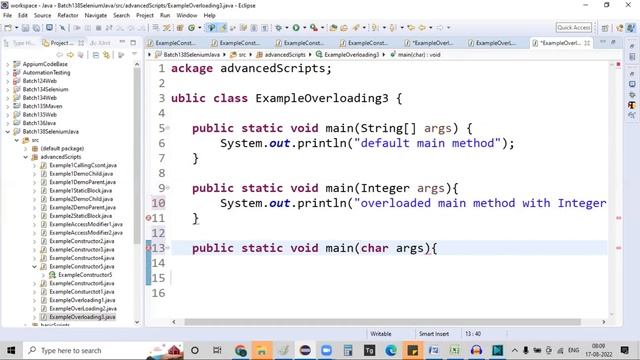Open Eclipse icon in the taskbar
The image size is (640, 360).
[x=305, y=351]
